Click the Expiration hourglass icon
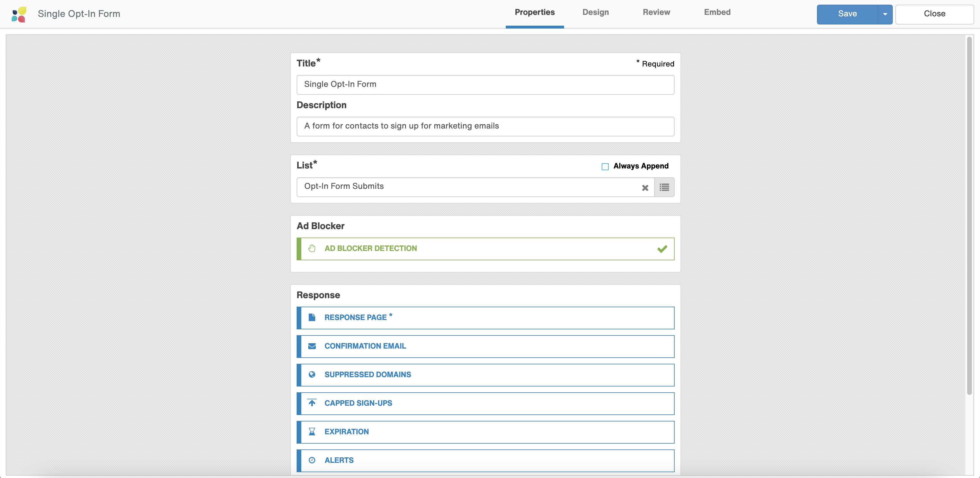Screen dimensions: 980x478 tap(312, 432)
